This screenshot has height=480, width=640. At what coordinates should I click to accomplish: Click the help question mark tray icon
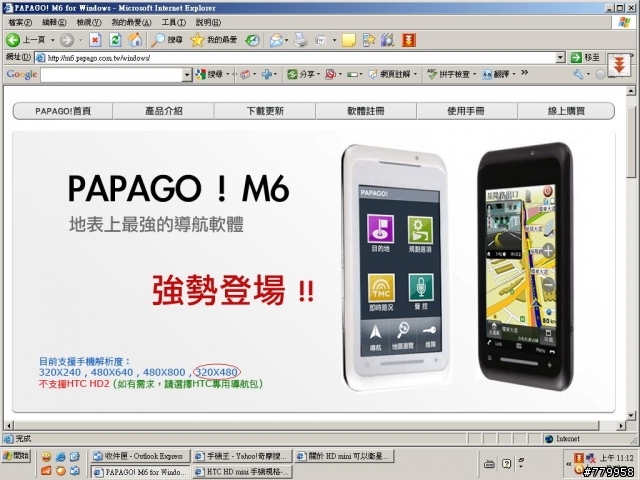[x=506, y=464]
